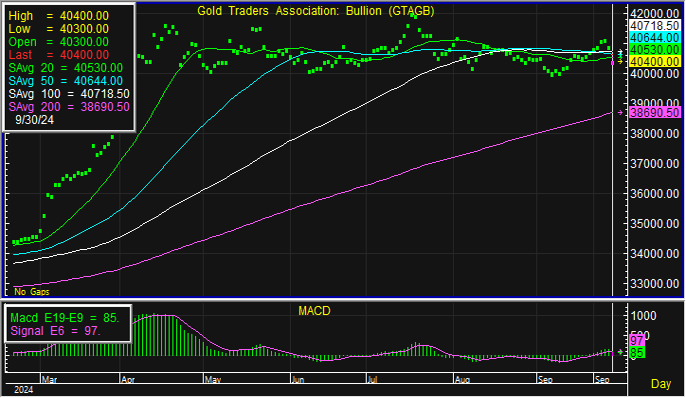Viewport: 686px width, 398px height.
Task: Select the SAvg 20 legend entry
Action: 66,68
